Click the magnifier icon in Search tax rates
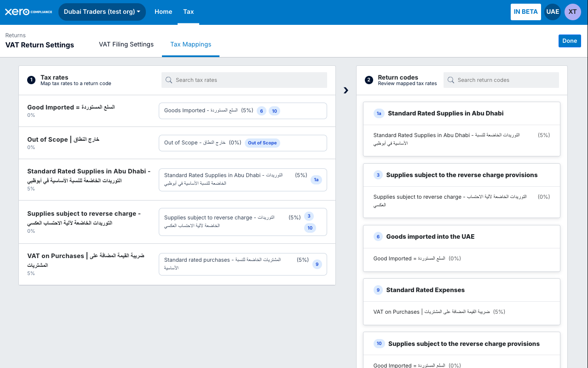The image size is (588, 368). click(x=169, y=80)
